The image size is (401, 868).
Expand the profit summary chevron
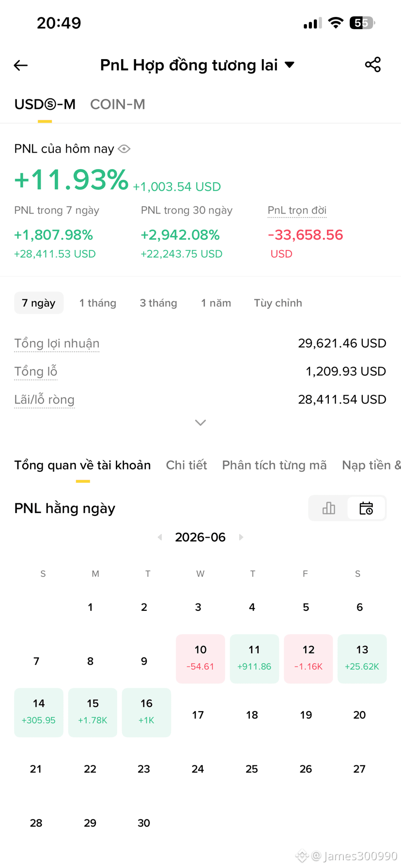(x=200, y=423)
